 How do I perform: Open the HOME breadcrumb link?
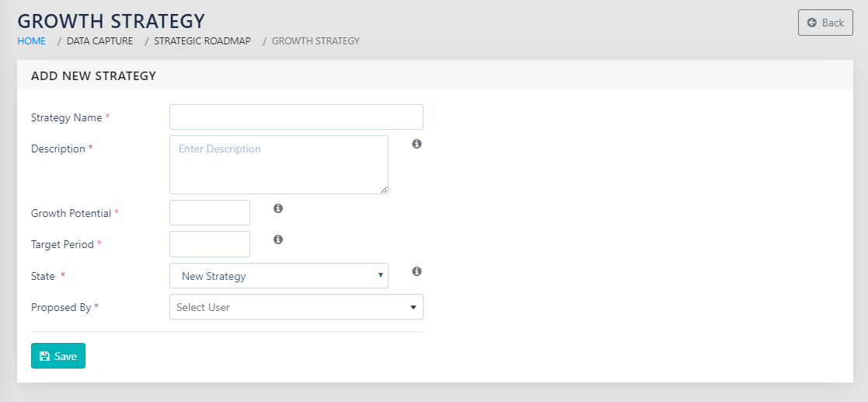click(31, 40)
